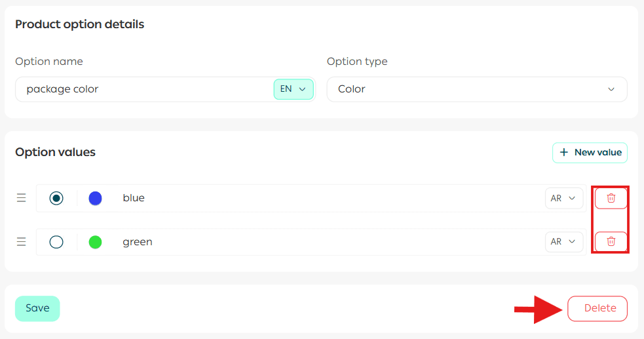
Task: Open the EN language dropdown for option name
Action: [x=293, y=89]
